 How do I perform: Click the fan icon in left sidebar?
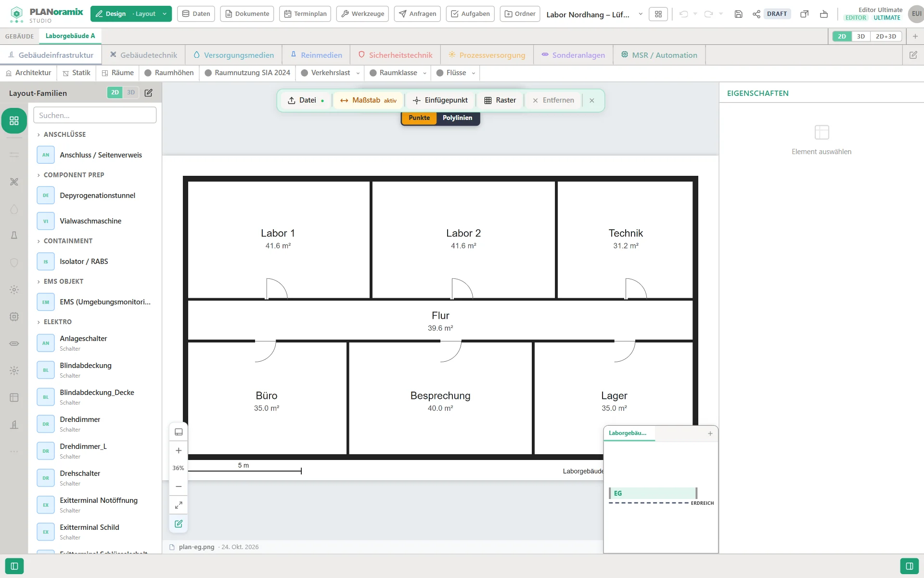[14, 182]
